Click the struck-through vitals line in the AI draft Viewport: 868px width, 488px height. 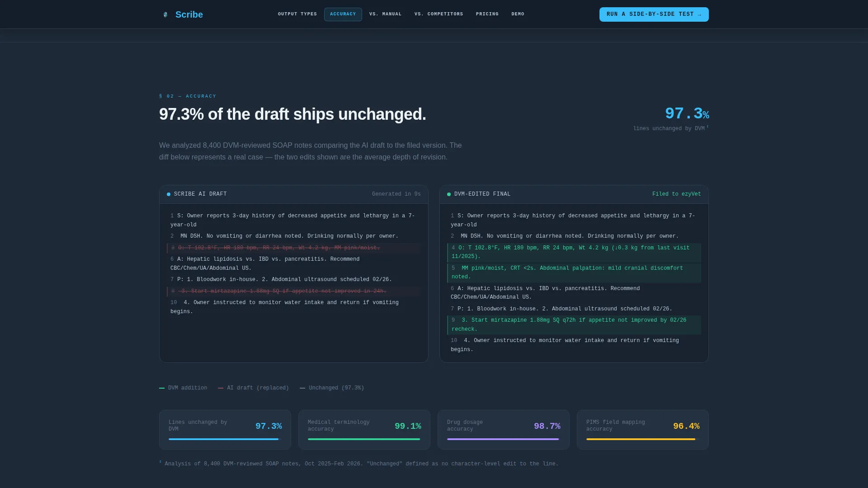tap(294, 248)
